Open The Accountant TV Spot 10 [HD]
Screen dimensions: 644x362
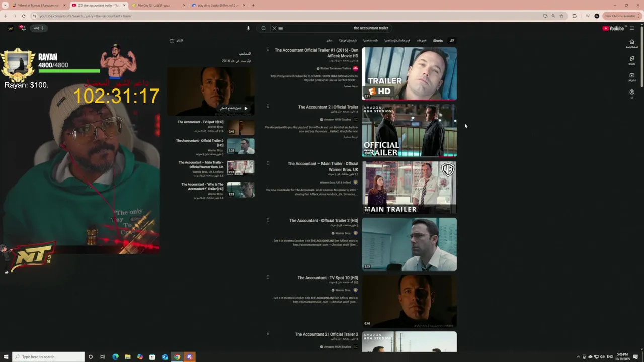pyautogui.click(x=328, y=278)
